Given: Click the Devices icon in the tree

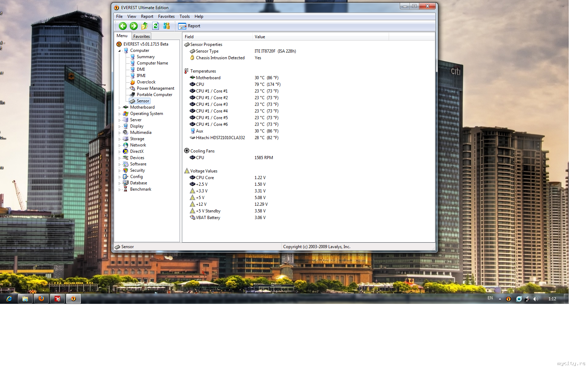Looking at the screenshot, I should 126,158.
